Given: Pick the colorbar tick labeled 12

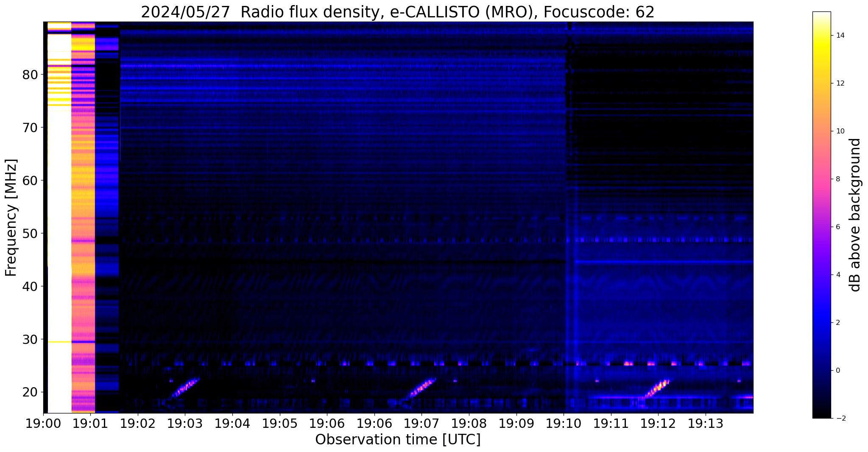Looking at the screenshot, I should click(x=840, y=83).
